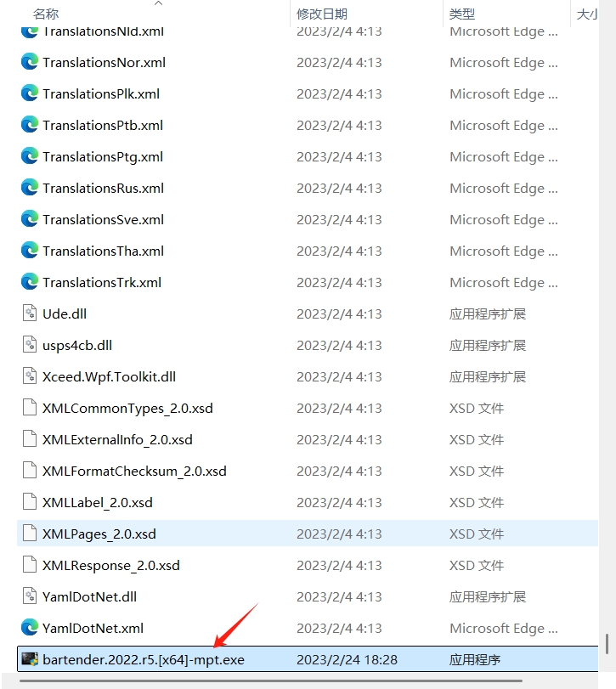Click the file icon of XMLExternalInfo_2.0.xsd
The height and width of the screenshot is (689, 616).
(30, 439)
